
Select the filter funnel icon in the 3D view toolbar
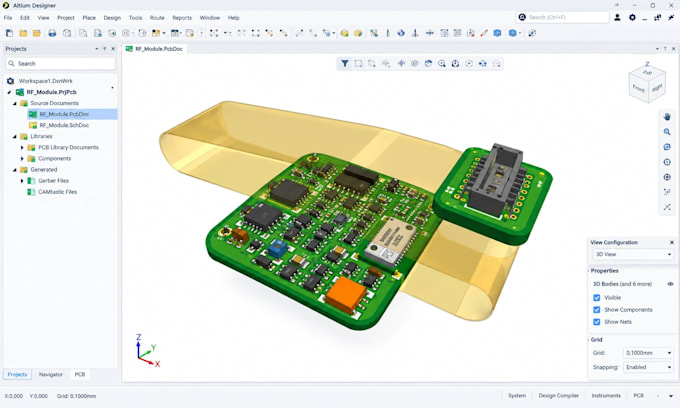pyautogui.click(x=344, y=63)
